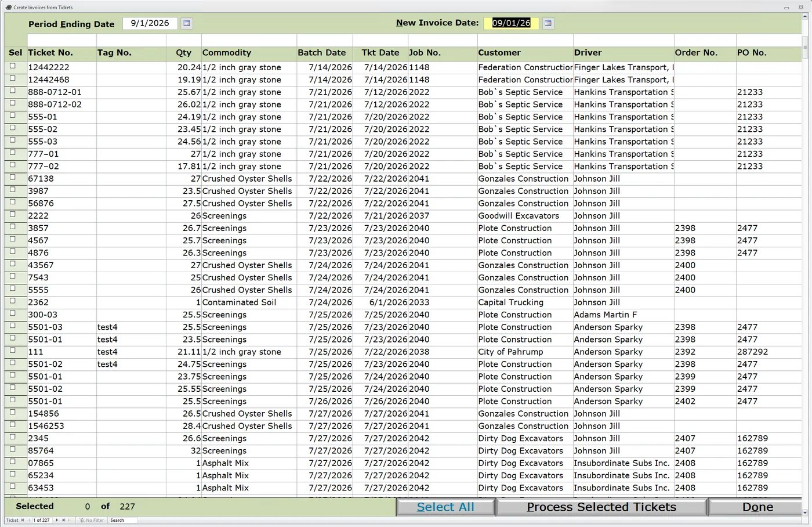Click the Select All button
Screen dimensions: 812x527
445,507
